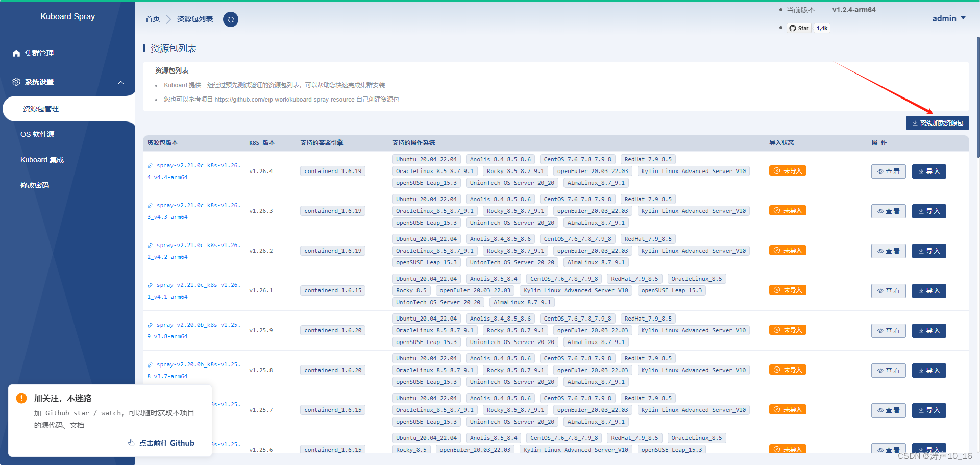
Task: Click the Ubuntu_20.04_22.04 tag in v1.26.4 row
Action: [426, 159]
